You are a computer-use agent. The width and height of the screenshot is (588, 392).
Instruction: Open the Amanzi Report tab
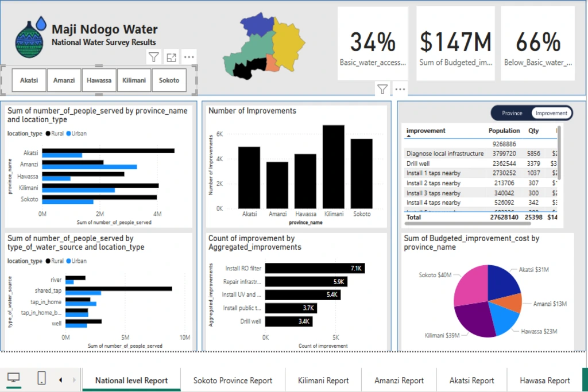pos(399,381)
